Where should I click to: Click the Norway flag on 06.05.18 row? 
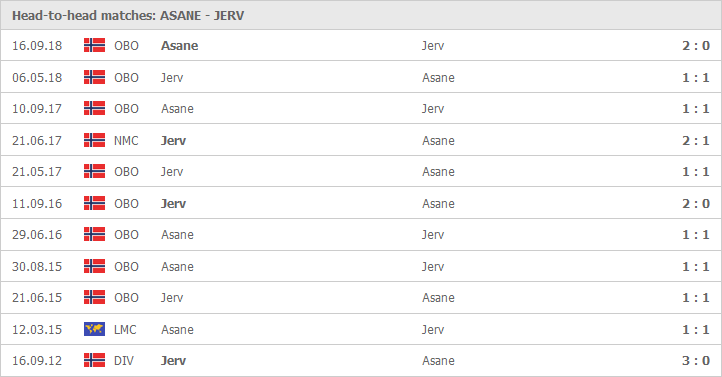point(94,77)
